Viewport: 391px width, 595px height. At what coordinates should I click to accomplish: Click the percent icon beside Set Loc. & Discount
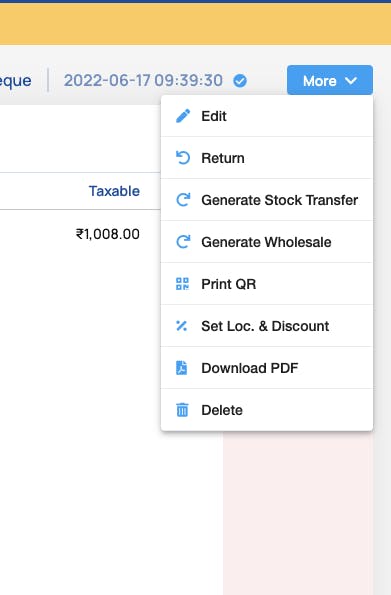182,326
